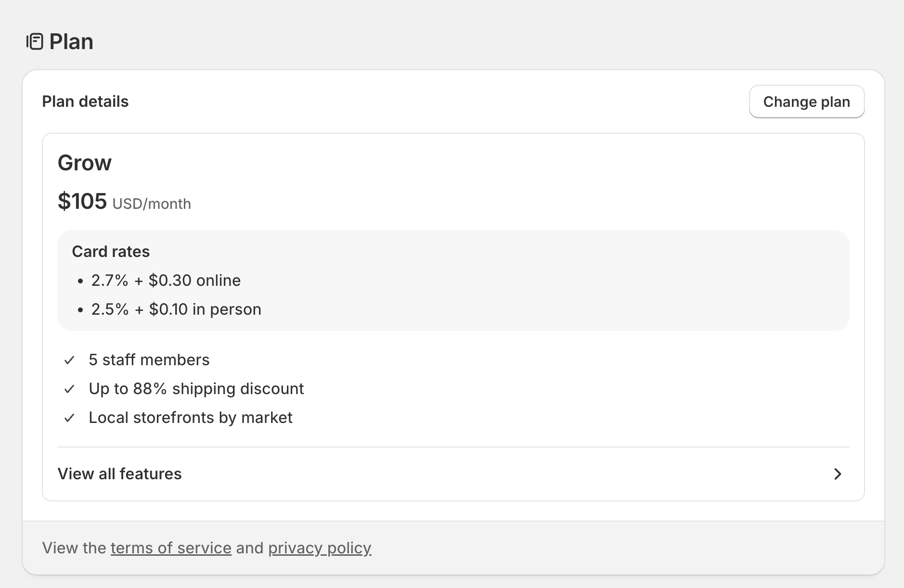Click the Plan page header icon

tap(35, 42)
